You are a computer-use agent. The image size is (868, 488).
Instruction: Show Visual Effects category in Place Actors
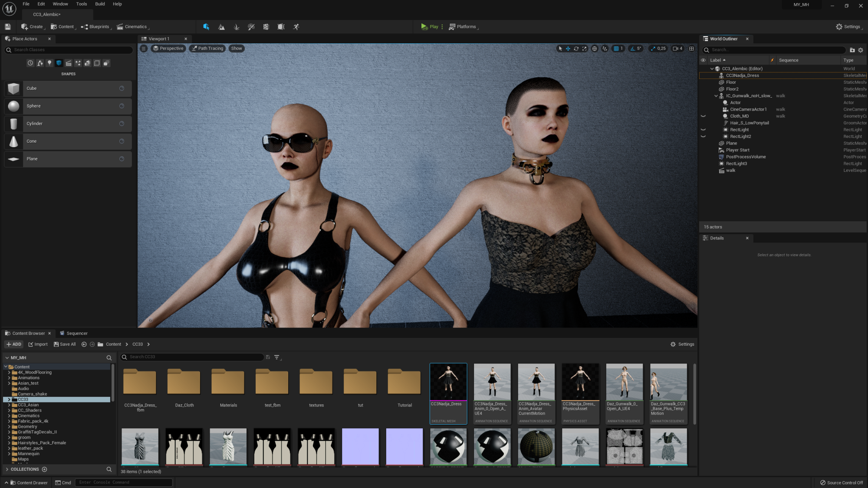pos(78,63)
